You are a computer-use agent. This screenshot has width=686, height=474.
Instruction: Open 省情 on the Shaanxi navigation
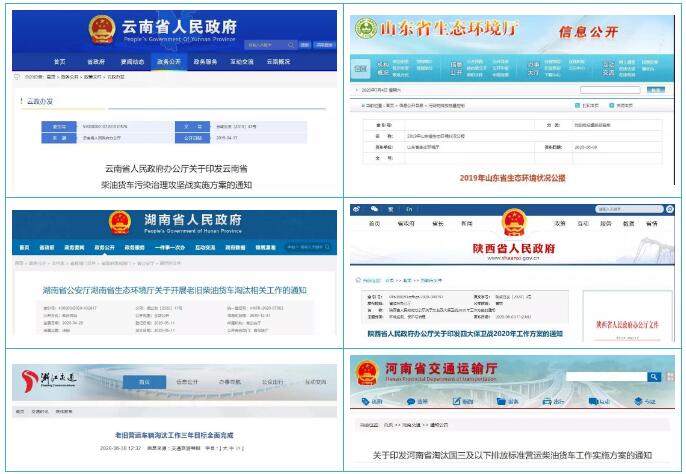pos(652,223)
